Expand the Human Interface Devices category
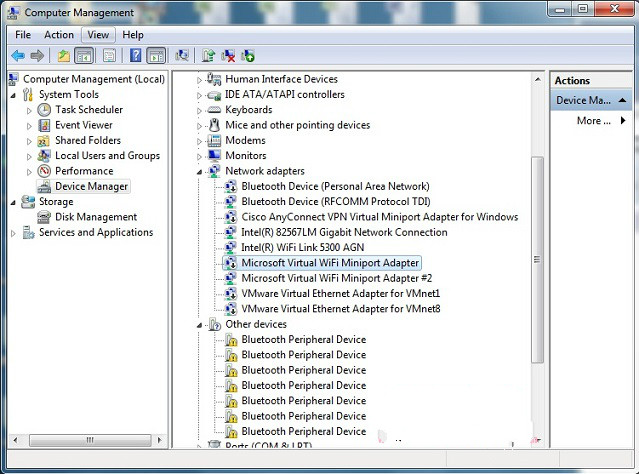Image resolution: width=639 pixels, height=474 pixels. pos(199,80)
